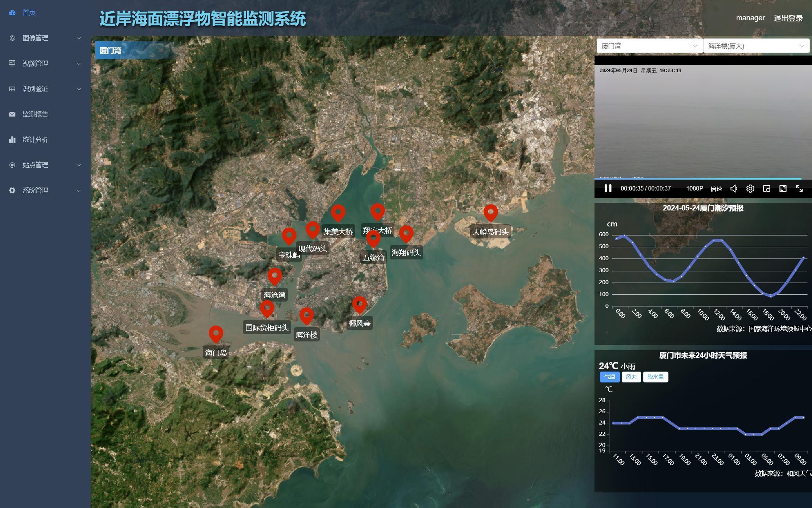Viewport: 812px width, 508px height.
Task: Pause the video playback
Action: pyautogui.click(x=608, y=189)
